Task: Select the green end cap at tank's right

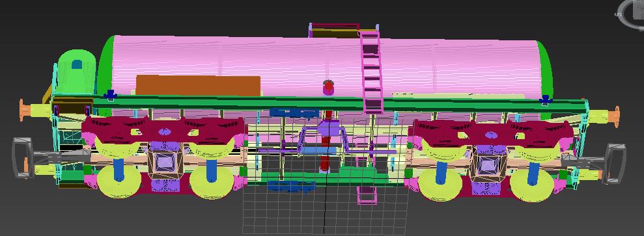Action: [x=546, y=72]
